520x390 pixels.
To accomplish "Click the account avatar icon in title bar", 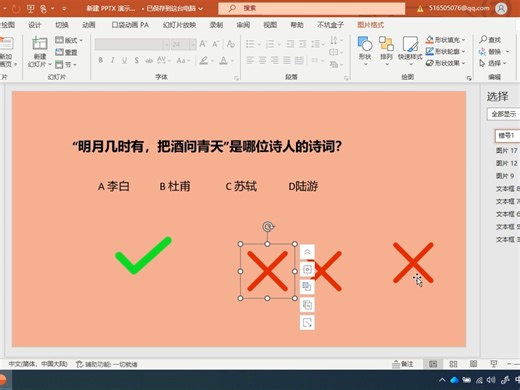I will coord(501,8).
